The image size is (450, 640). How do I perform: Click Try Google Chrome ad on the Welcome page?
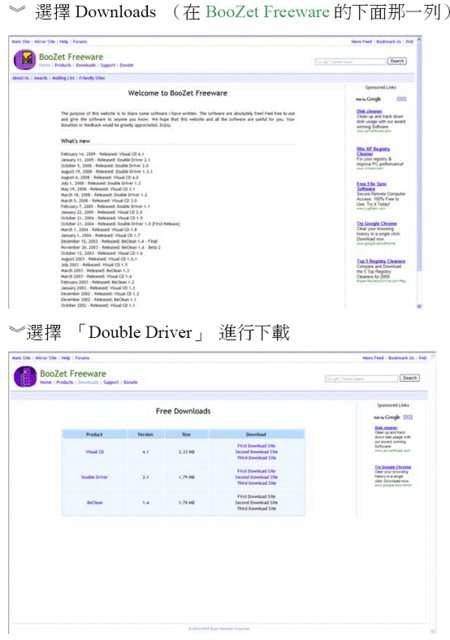tap(376, 224)
